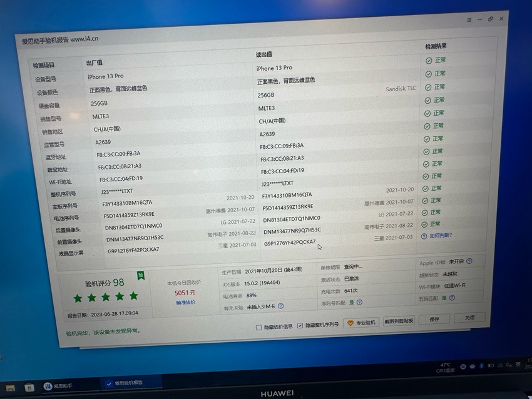Click the 激活状态 value 已激活
The image size is (532, 399).
[352, 279]
